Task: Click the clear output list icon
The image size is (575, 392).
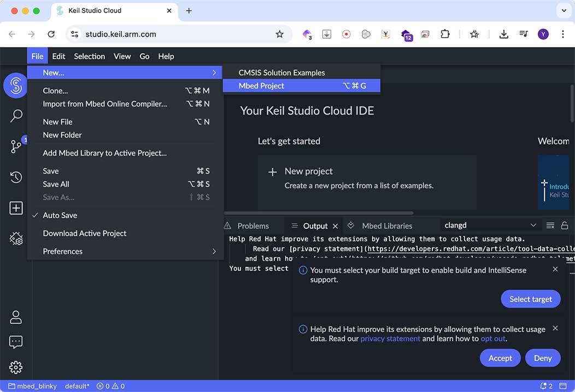Action: click(550, 225)
